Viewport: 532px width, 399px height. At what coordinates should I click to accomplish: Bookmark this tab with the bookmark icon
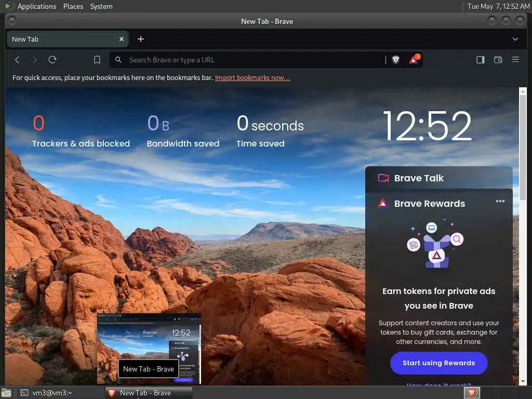coord(97,60)
